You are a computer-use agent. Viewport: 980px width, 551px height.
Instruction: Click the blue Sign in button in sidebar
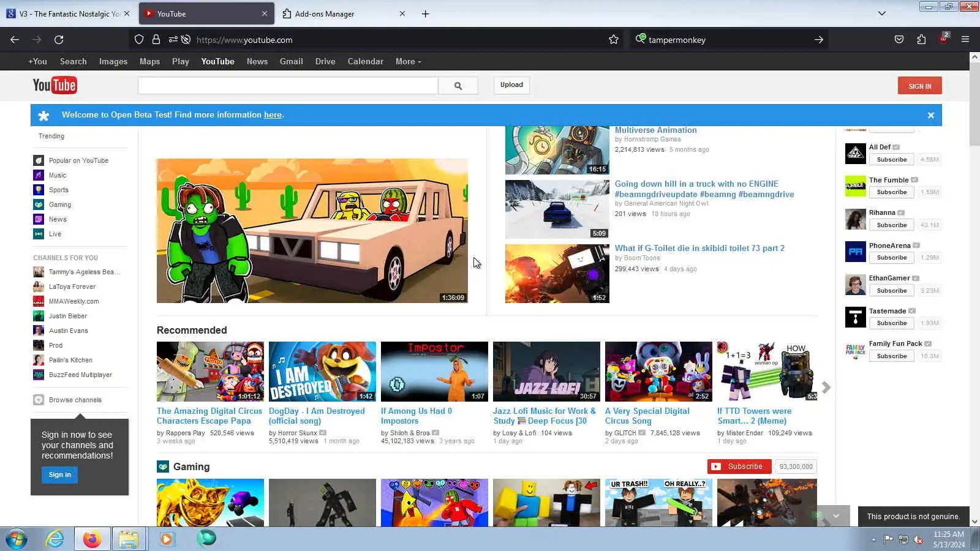tap(59, 474)
